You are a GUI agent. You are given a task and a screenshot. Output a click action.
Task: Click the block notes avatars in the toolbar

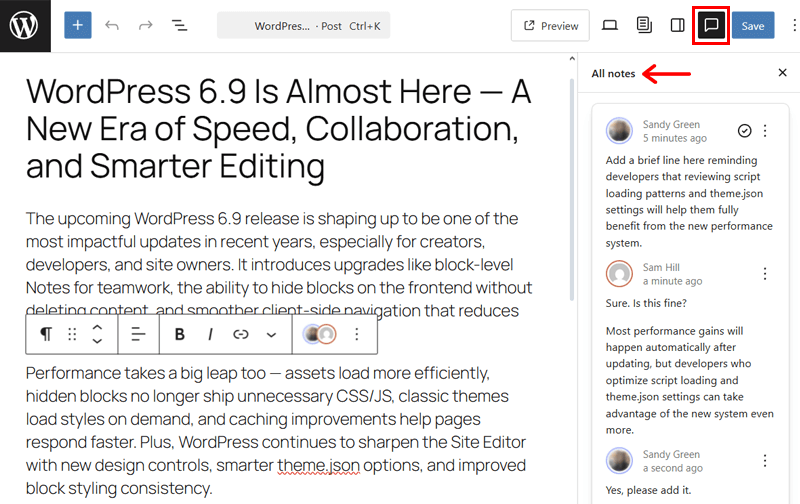tap(319, 334)
